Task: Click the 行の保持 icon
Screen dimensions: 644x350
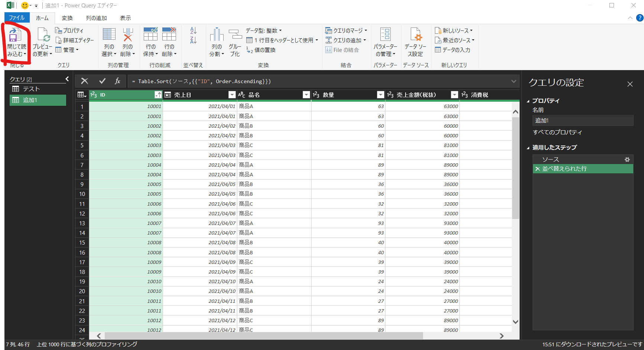Action: point(150,35)
